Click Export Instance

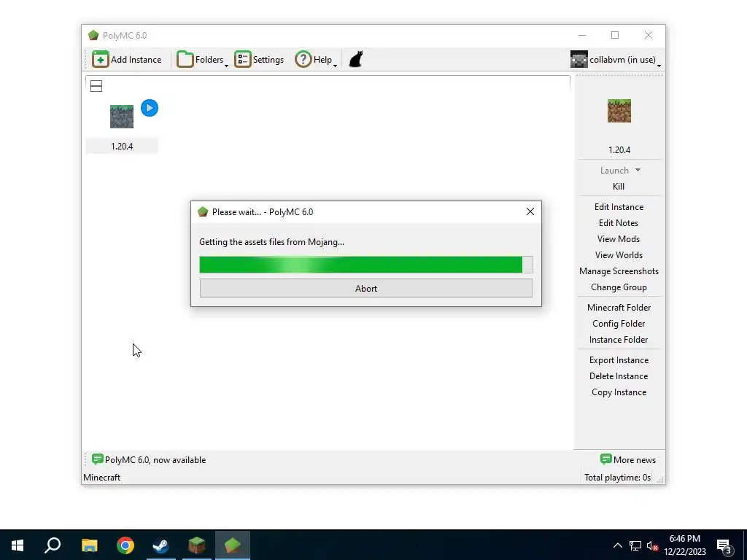point(619,360)
